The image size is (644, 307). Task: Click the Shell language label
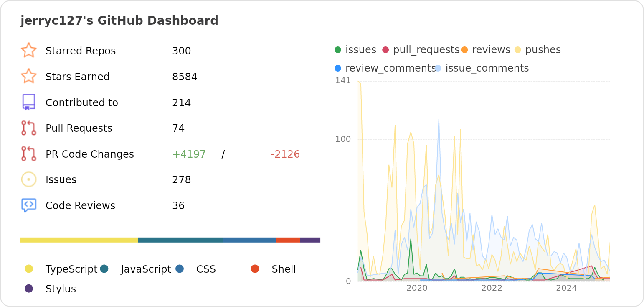point(284,269)
